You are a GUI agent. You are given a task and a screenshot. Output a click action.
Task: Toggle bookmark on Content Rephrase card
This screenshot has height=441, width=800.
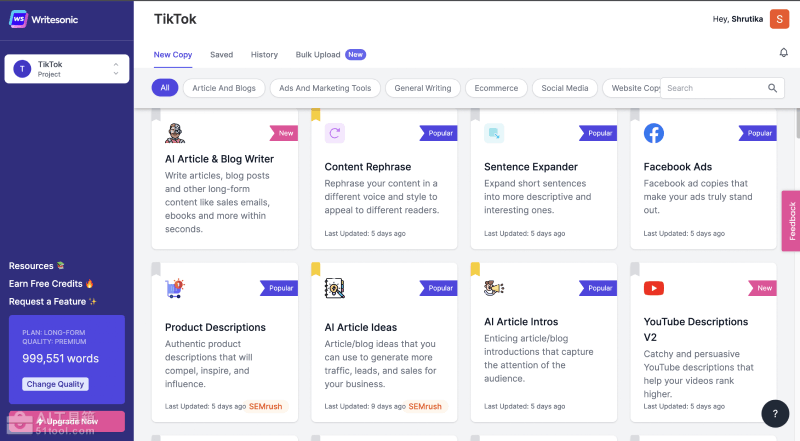[x=316, y=115]
